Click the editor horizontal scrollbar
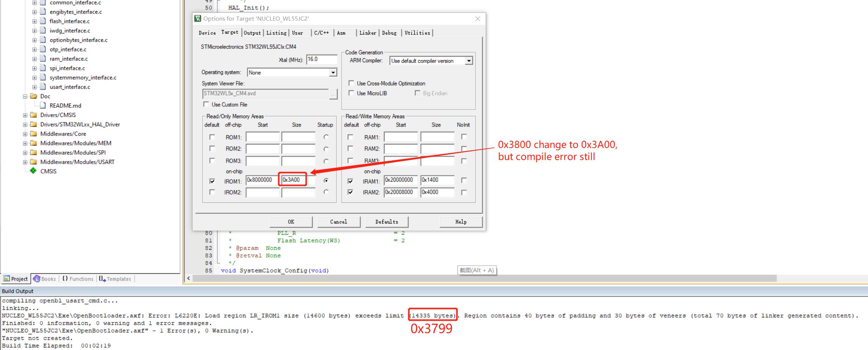Image resolution: width=868 pixels, height=350 pixels. pyautogui.click(x=485, y=278)
